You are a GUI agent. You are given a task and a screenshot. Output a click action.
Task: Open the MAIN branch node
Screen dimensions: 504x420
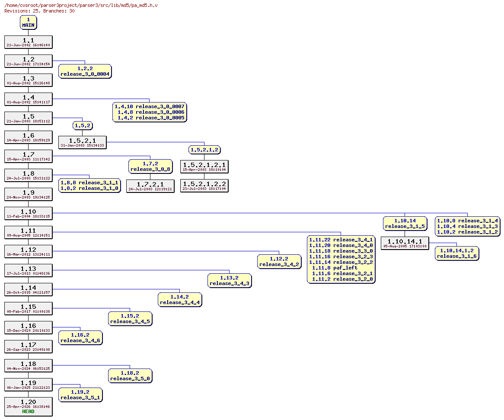[28, 22]
